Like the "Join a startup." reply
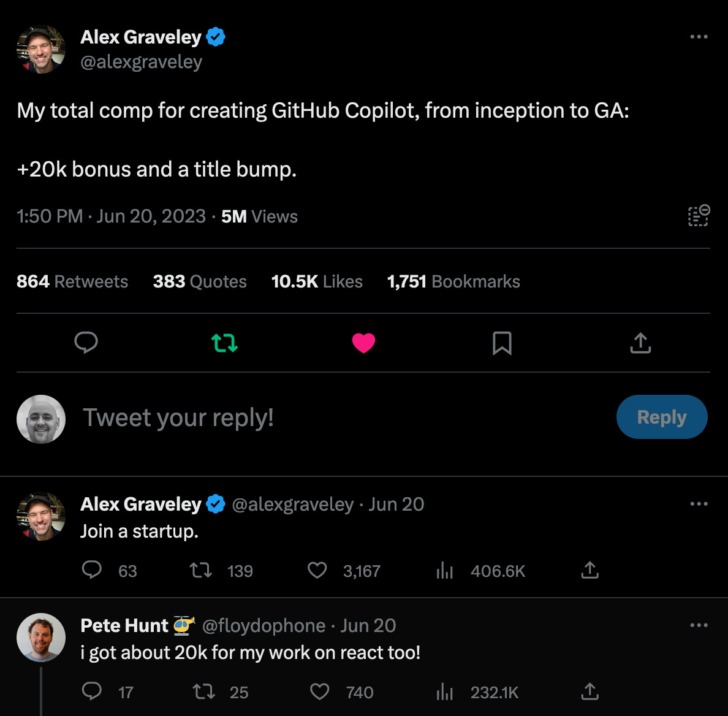Viewport: 728px width, 716px height. click(x=317, y=570)
